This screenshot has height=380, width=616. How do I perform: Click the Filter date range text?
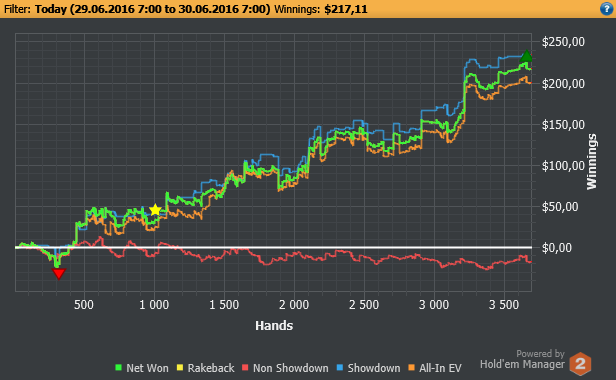click(x=152, y=9)
